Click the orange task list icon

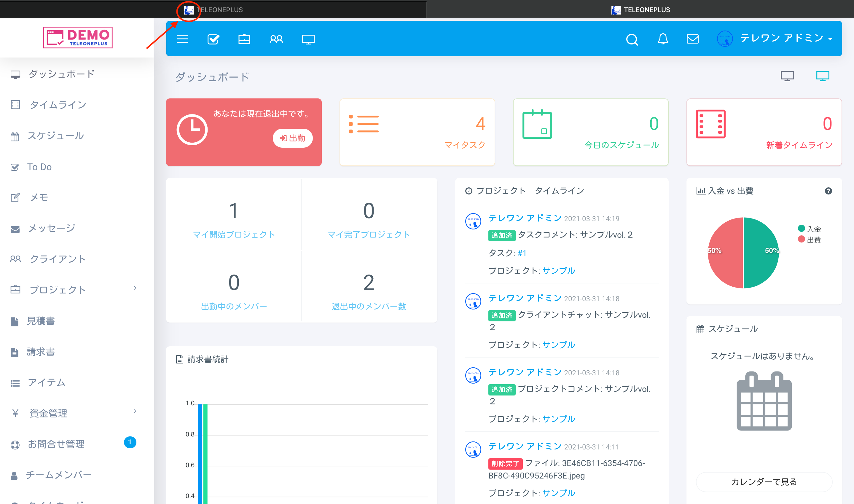(364, 124)
